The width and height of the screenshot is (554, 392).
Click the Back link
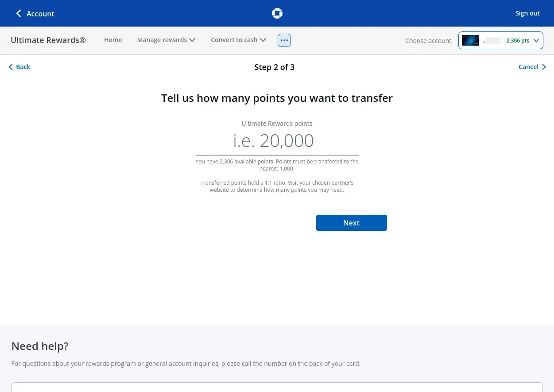(19, 67)
